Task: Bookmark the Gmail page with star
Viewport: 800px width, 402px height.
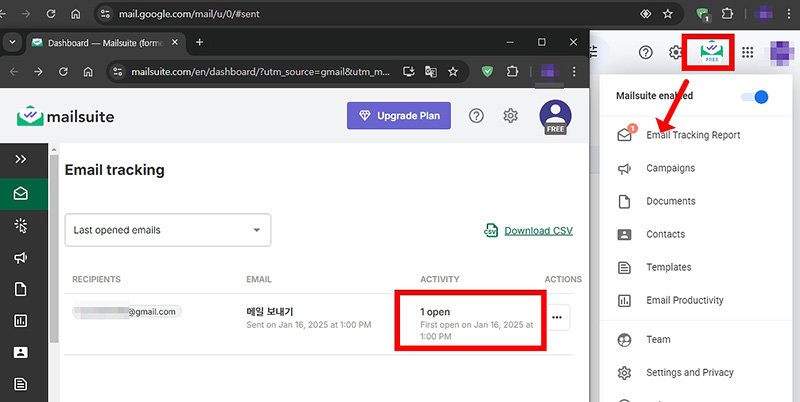Action: coord(667,14)
